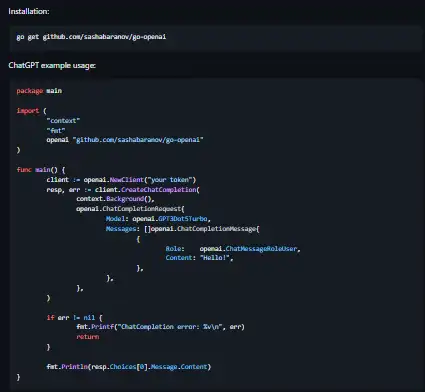425x392 pixels.
Task: Click the "return" keyword line
Action: pyautogui.click(x=88, y=337)
